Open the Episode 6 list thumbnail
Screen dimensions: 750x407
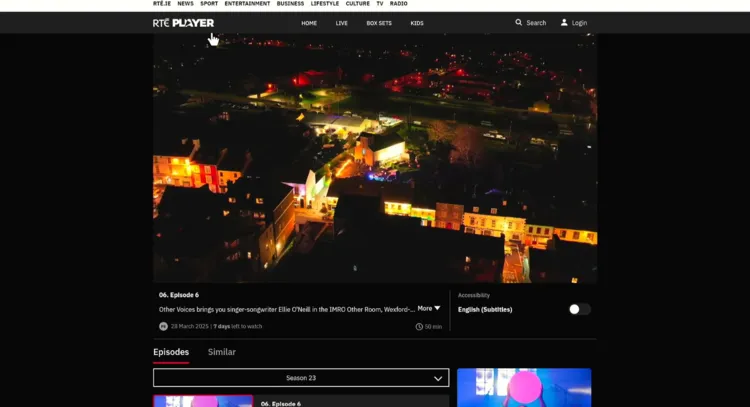[x=203, y=401]
